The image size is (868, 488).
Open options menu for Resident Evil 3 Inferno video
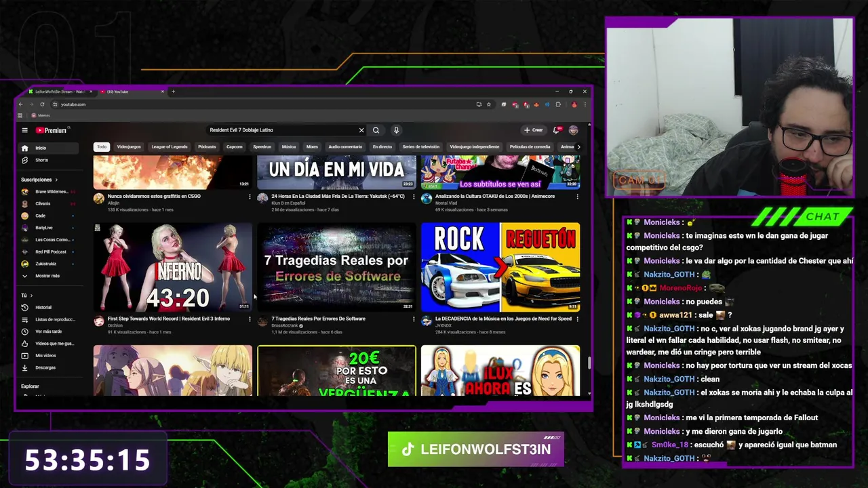click(x=250, y=319)
